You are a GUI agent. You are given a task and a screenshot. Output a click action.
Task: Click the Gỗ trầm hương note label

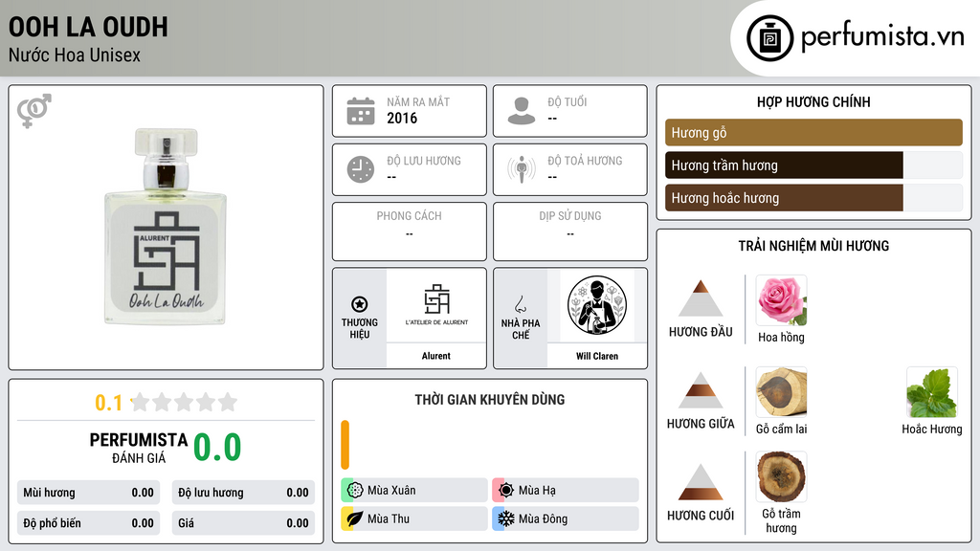coord(781,520)
